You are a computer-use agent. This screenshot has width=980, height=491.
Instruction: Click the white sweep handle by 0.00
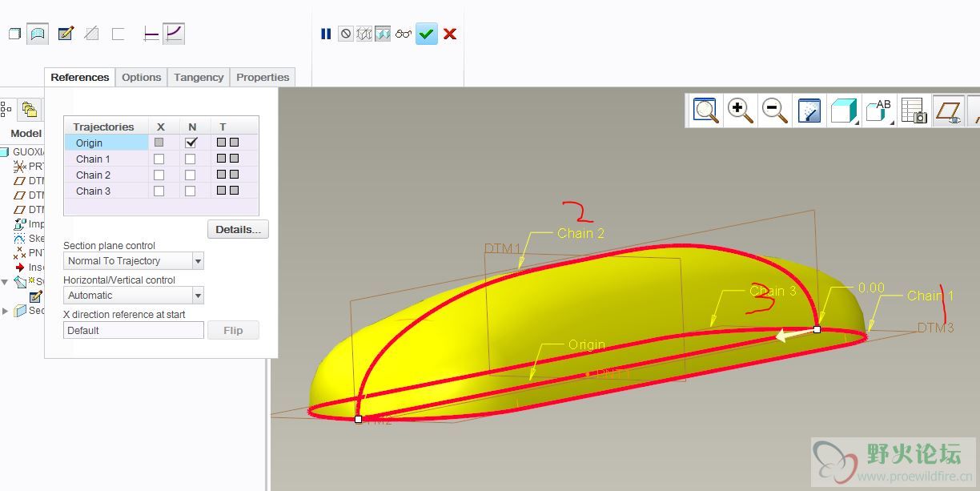[x=817, y=329]
